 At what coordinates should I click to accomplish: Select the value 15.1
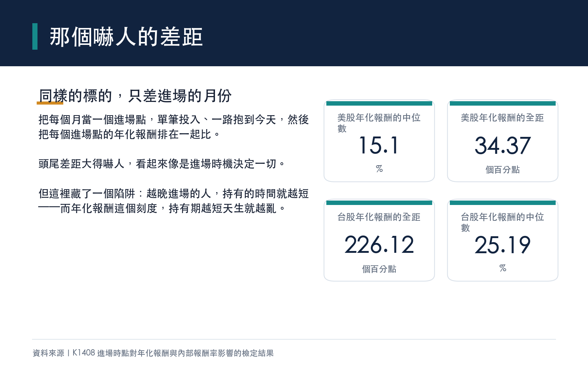click(x=379, y=145)
